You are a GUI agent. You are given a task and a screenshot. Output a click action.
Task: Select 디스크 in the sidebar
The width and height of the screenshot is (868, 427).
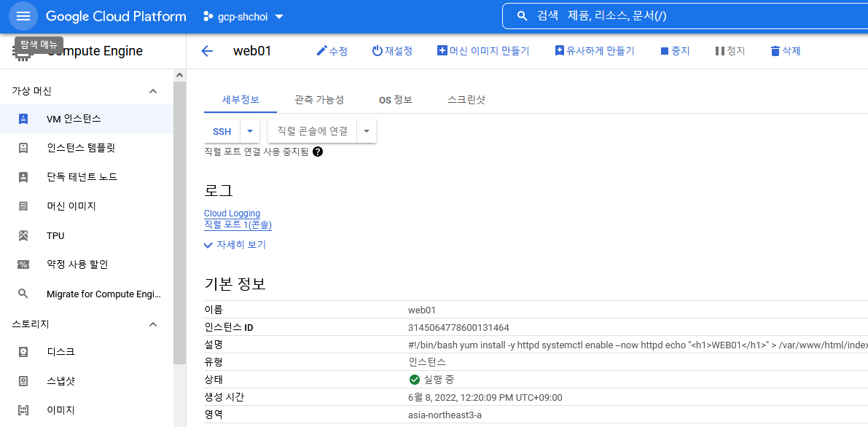86,352
